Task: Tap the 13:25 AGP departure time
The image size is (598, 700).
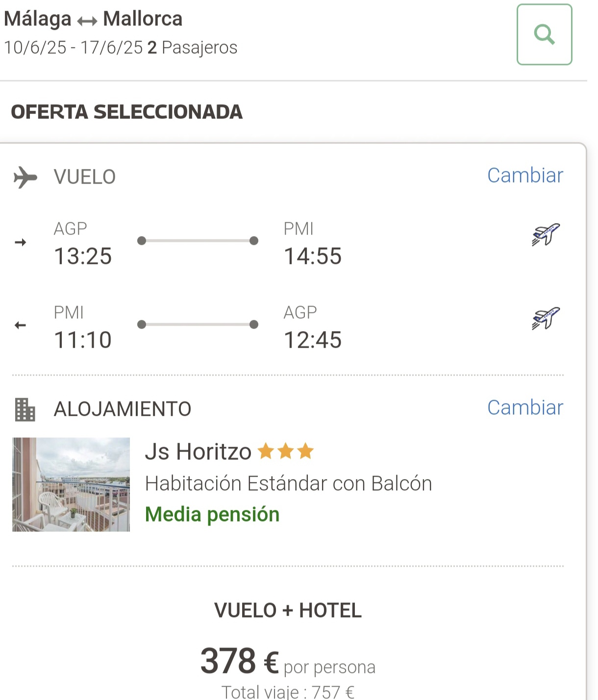Action: pos(83,256)
